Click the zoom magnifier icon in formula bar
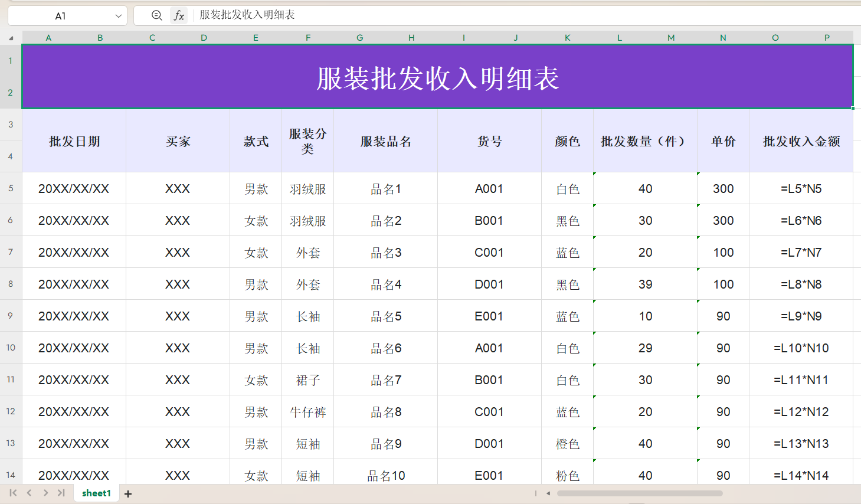861x504 pixels. 156,15
